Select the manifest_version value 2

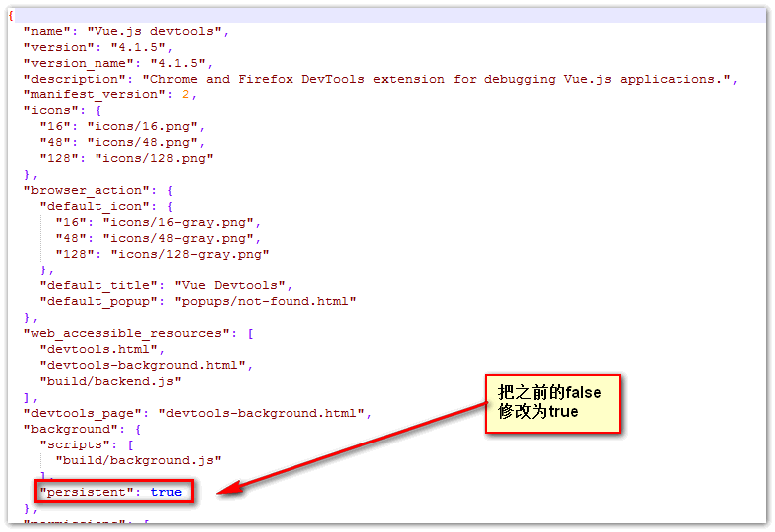tap(185, 94)
